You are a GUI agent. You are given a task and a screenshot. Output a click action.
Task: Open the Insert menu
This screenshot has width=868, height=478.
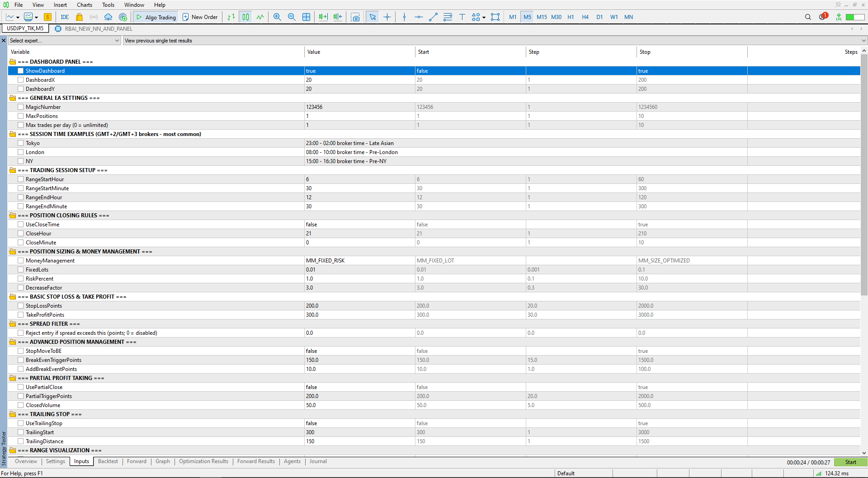(x=60, y=5)
